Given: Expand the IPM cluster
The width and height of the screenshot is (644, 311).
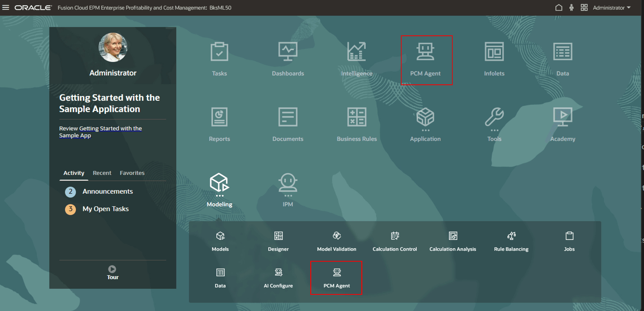Looking at the screenshot, I should (288, 183).
